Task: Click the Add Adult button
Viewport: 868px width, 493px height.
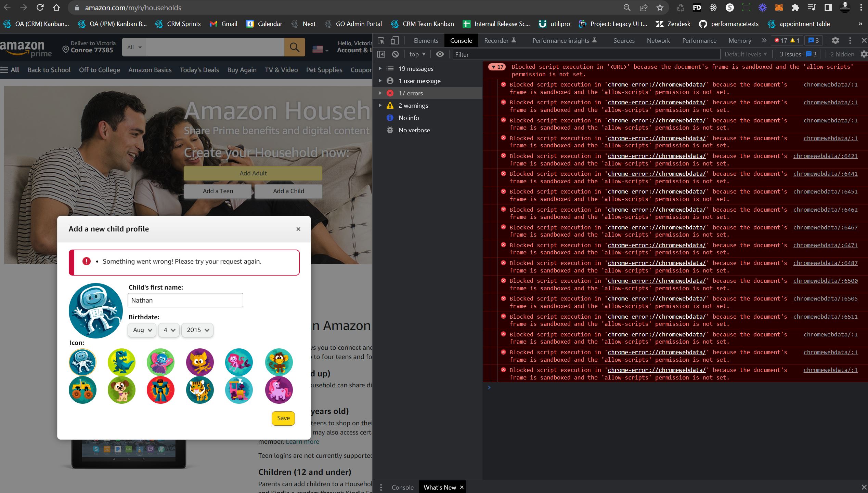Action: tap(253, 173)
